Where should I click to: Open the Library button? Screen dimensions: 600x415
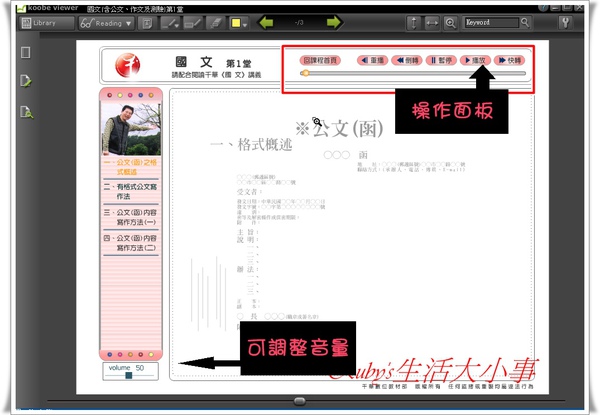pos(46,23)
